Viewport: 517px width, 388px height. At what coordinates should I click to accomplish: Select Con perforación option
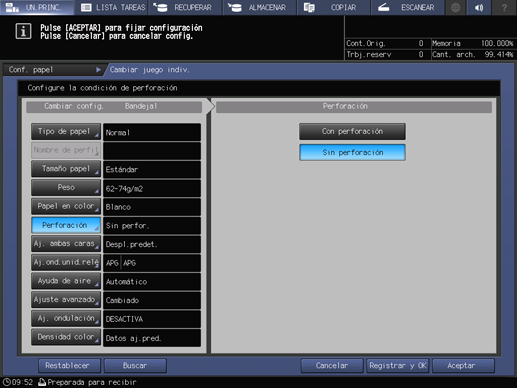(352, 131)
